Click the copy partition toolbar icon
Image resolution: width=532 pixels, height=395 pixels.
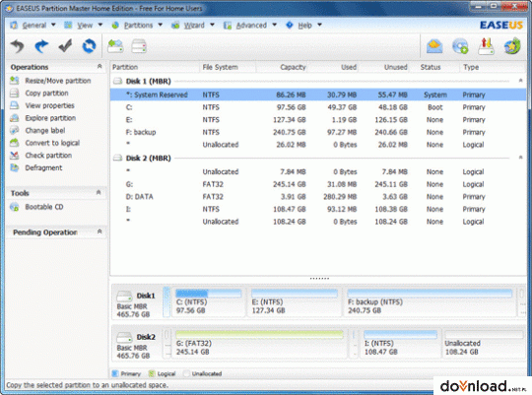click(139, 46)
